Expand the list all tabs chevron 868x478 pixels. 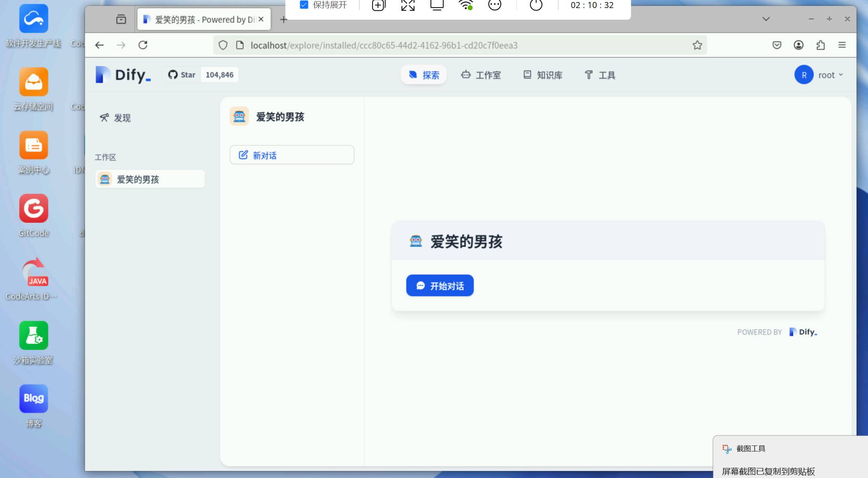766,19
